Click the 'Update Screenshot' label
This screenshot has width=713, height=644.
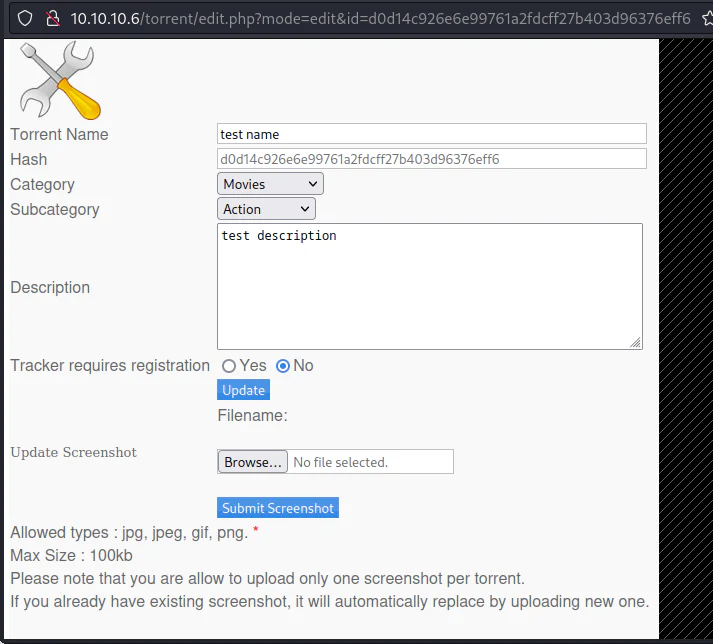pos(74,452)
